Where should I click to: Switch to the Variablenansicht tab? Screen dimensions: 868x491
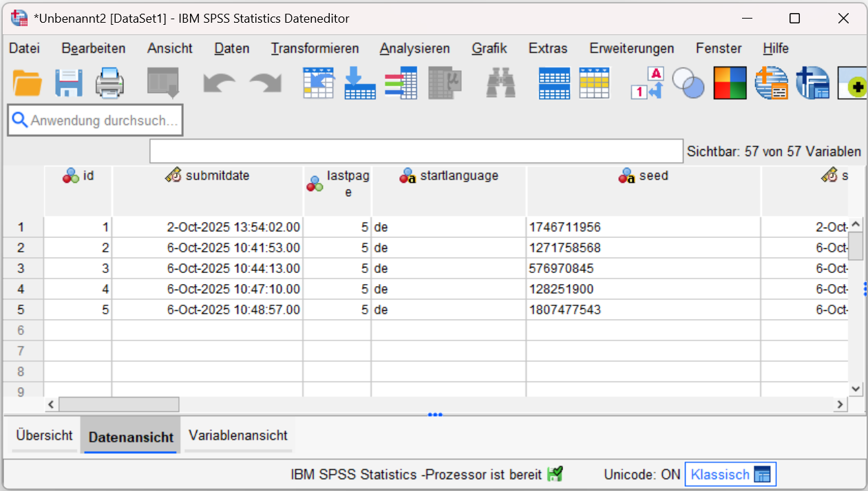pyautogui.click(x=238, y=435)
